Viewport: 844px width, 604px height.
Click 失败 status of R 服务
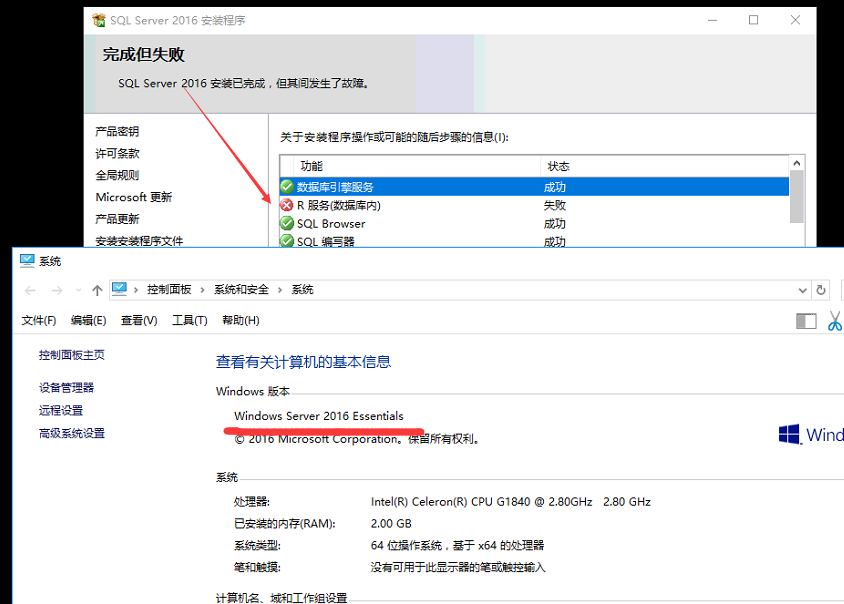click(554, 205)
